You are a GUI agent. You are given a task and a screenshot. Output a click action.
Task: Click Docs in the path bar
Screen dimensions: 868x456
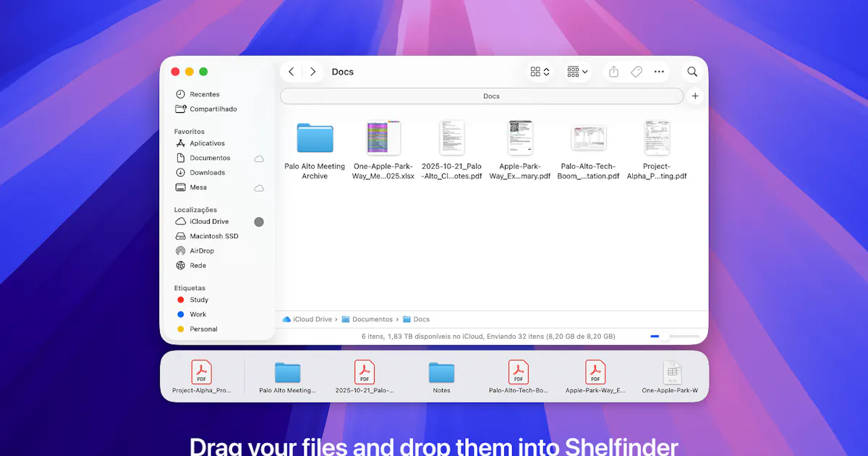click(416, 319)
